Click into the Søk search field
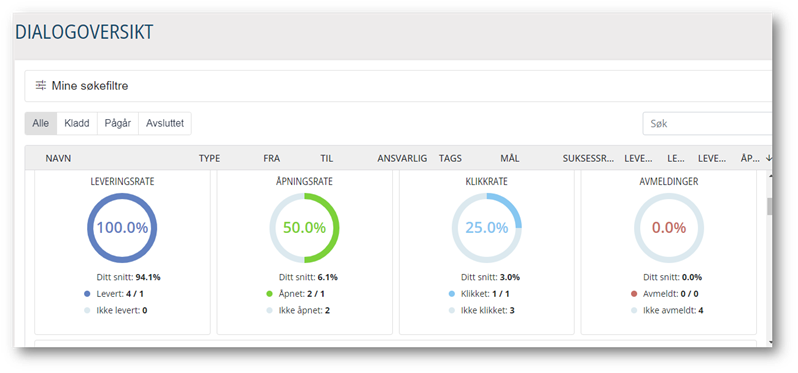 (x=707, y=124)
